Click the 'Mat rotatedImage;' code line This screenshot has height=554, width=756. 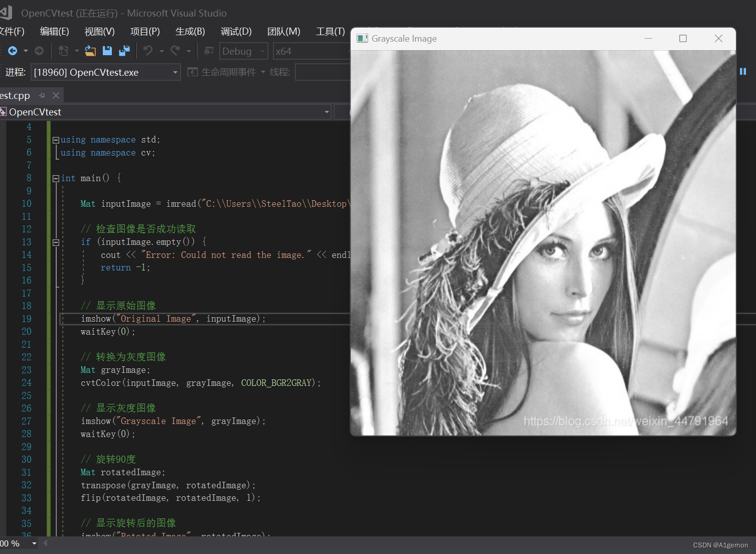click(123, 472)
